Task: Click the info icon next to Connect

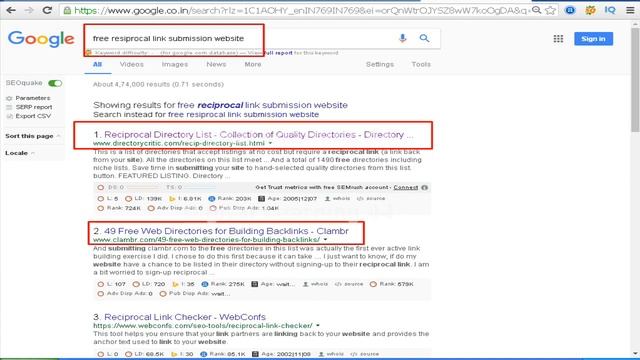Action: click(x=424, y=187)
